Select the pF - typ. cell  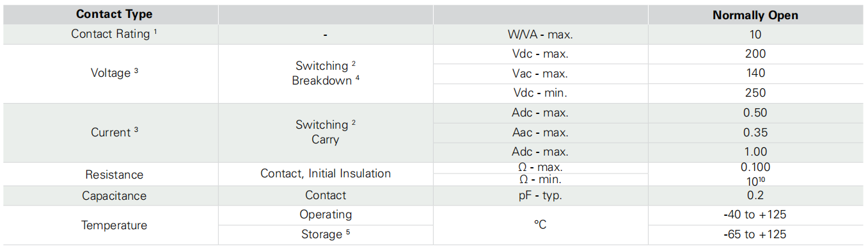[541, 196]
